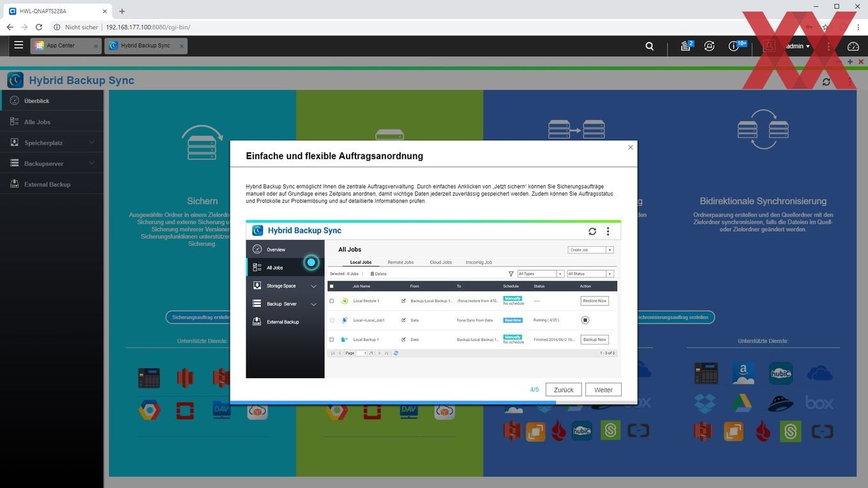Click the Sicherungsauftrag erstellen button
868x488 pixels.
(200, 317)
